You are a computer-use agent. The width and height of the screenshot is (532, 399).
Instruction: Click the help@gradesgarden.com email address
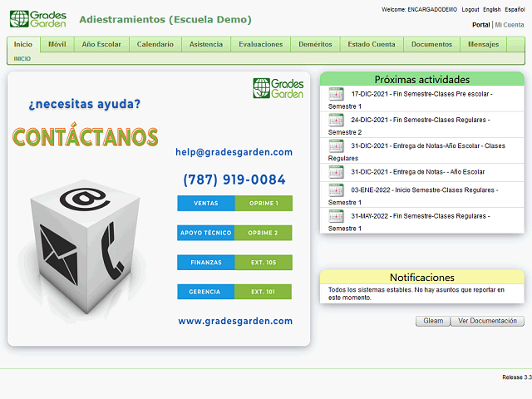(234, 152)
